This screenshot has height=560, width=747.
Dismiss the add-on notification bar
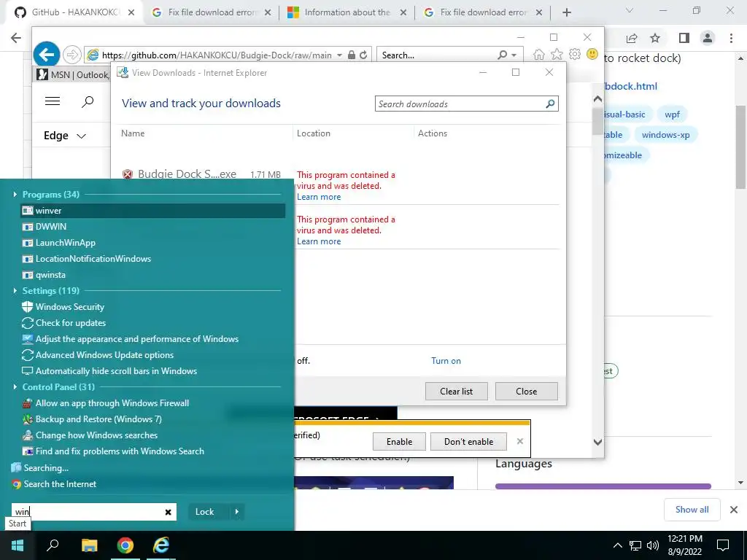tap(519, 441)
